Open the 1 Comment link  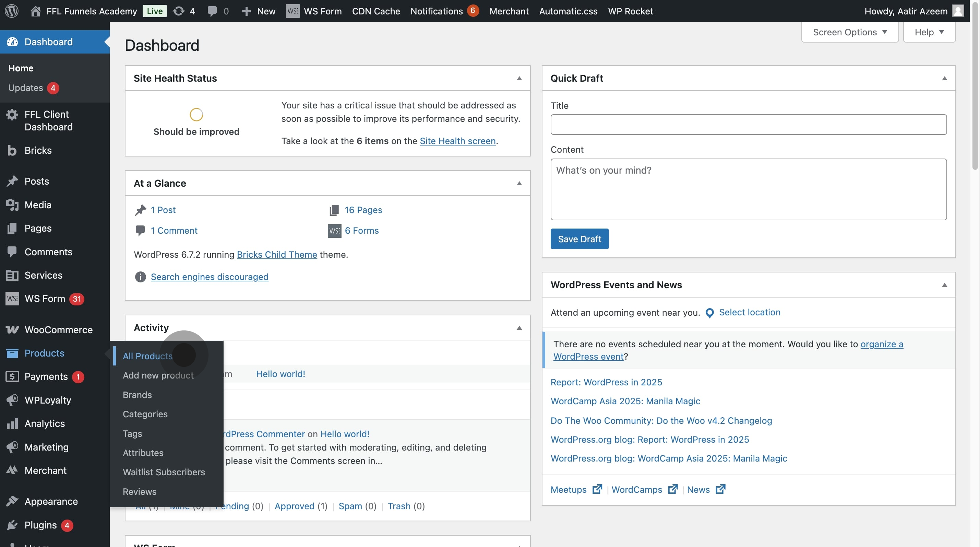point(174,230)
